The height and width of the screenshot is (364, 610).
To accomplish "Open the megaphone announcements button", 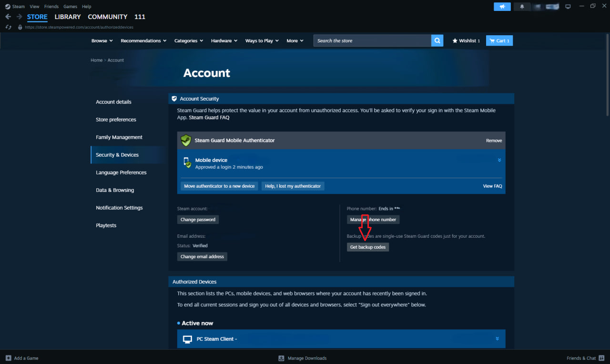I will click(x=502, y=7).
